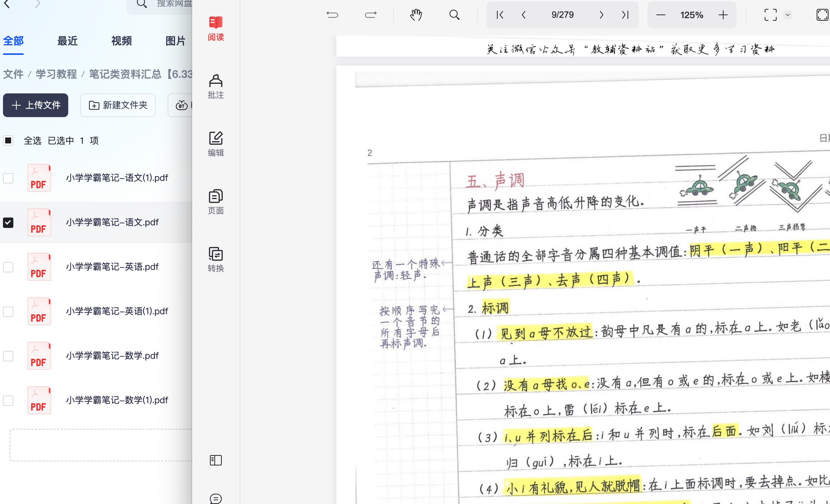The height and width of the screenshot is (504, 830).
Task: Go to the next PDF page
Action: point(601,15)
